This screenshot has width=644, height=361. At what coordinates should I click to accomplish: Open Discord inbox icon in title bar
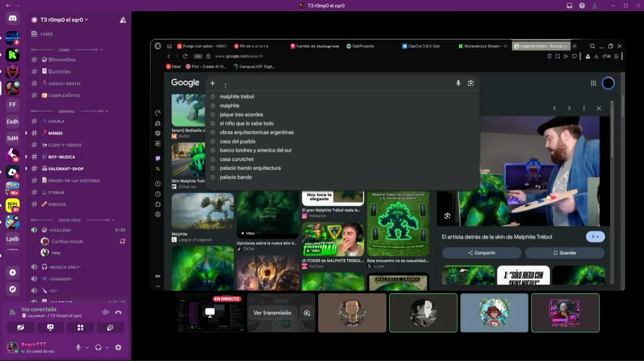(x=569, y=6)
